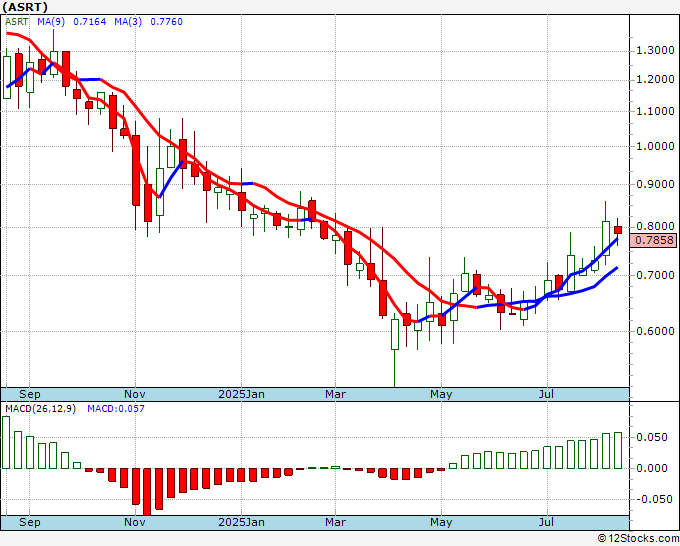The height and width of the screenshot is (546, 680).
Task: Click the Mar label on MACD panel axis
Action: (x=335, y=522)
